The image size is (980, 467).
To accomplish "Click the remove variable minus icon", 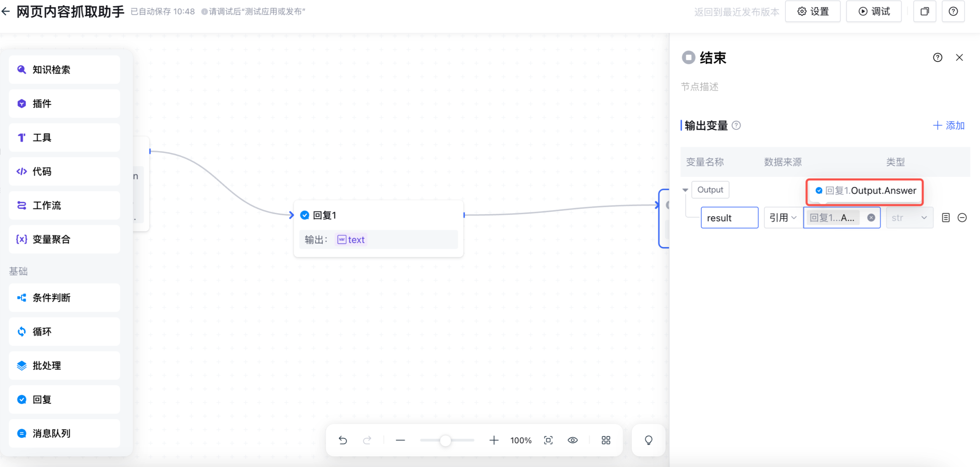I will click(962, 218).
